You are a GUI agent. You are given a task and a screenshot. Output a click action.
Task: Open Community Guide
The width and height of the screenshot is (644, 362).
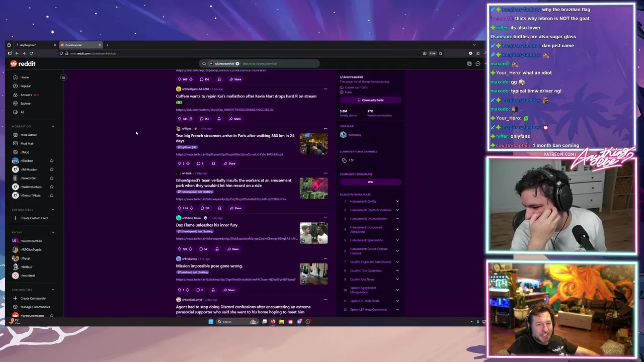click(x=370, y=100)
